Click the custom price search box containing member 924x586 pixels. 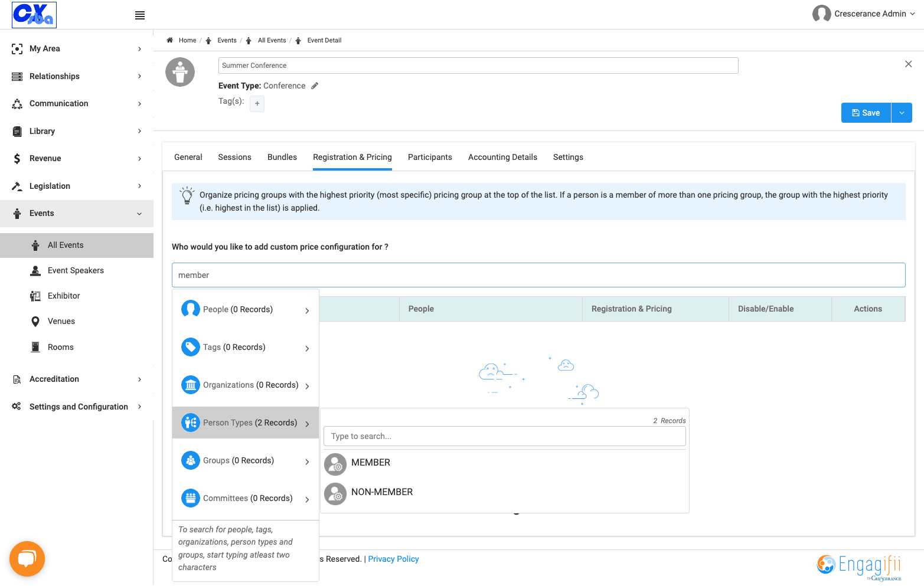538,275
